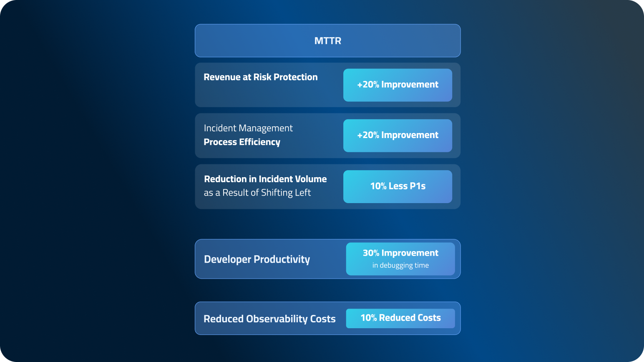
Task: Click the word 'Volume' in the Reduction row
Action: click(x=311, y=179)
